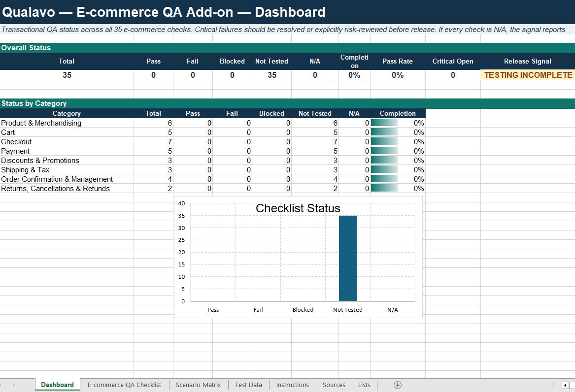Image resolution: width=575 pixels, height=392 pixels.
Task: Select the TESTING INCOMPLETE release signal cell
Action: click(528, 75)
